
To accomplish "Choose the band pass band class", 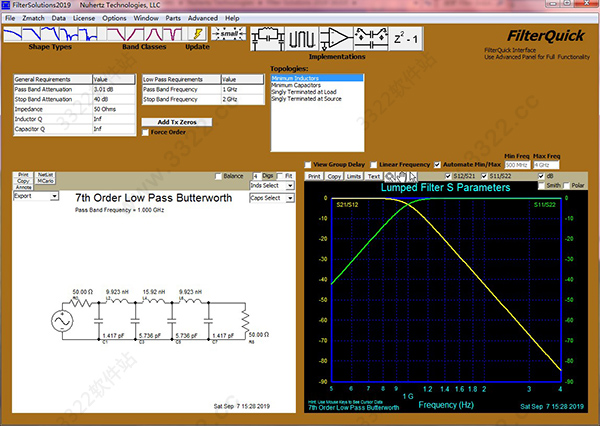I will click(x=154, y=34).
